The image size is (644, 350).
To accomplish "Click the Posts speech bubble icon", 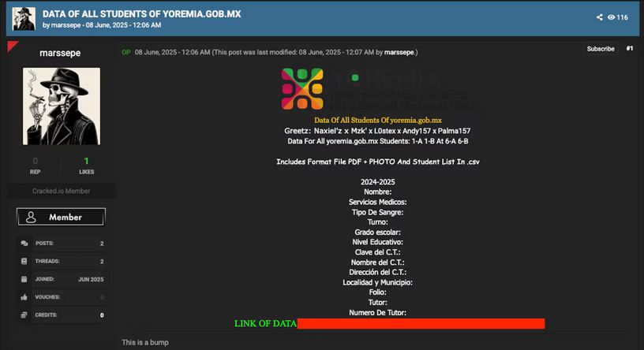I will (24, 244).
